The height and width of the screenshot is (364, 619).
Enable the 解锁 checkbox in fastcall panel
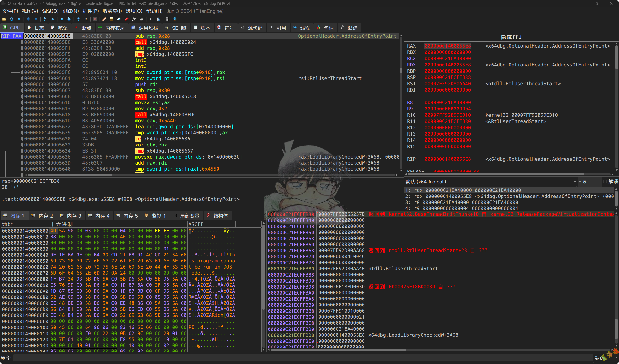[605, 182]
